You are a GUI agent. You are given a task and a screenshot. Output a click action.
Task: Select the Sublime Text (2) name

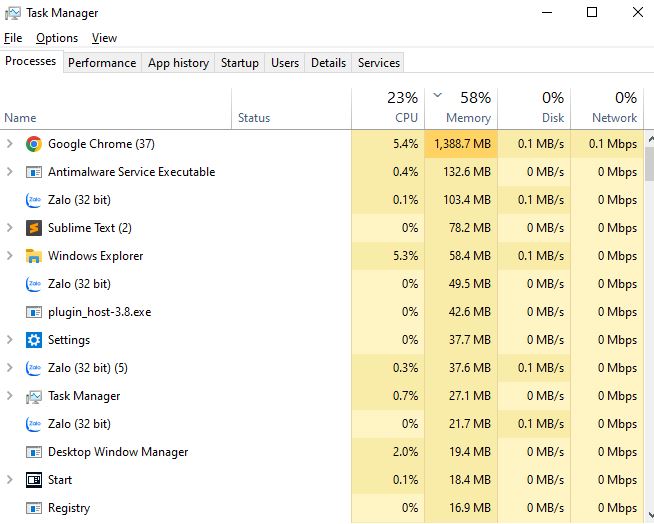[90, 228]
